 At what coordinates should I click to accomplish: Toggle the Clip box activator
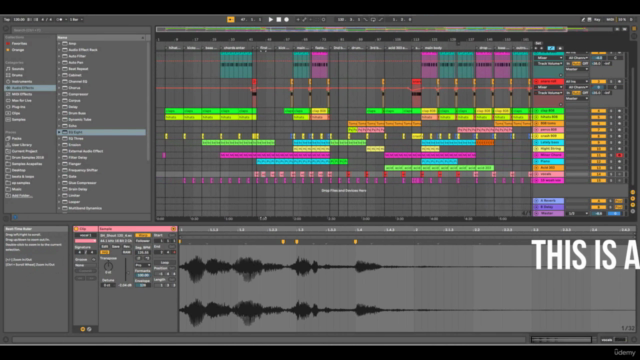[76, 229]
